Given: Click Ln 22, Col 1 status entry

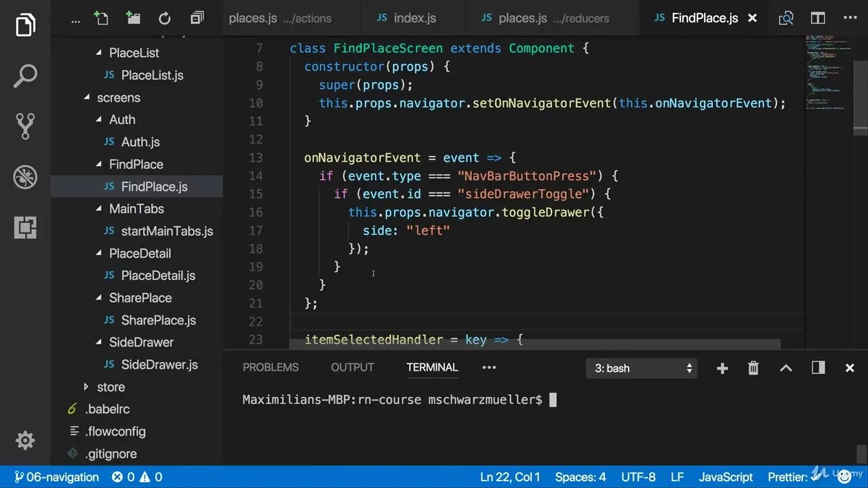Looking at the screenshot, I should click(x=510, y=477).
